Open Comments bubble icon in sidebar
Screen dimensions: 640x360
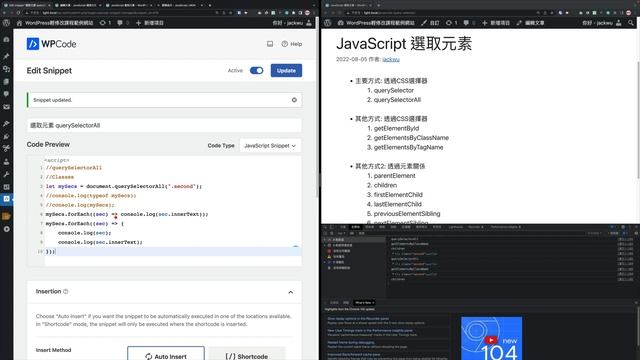pos(6,94)
